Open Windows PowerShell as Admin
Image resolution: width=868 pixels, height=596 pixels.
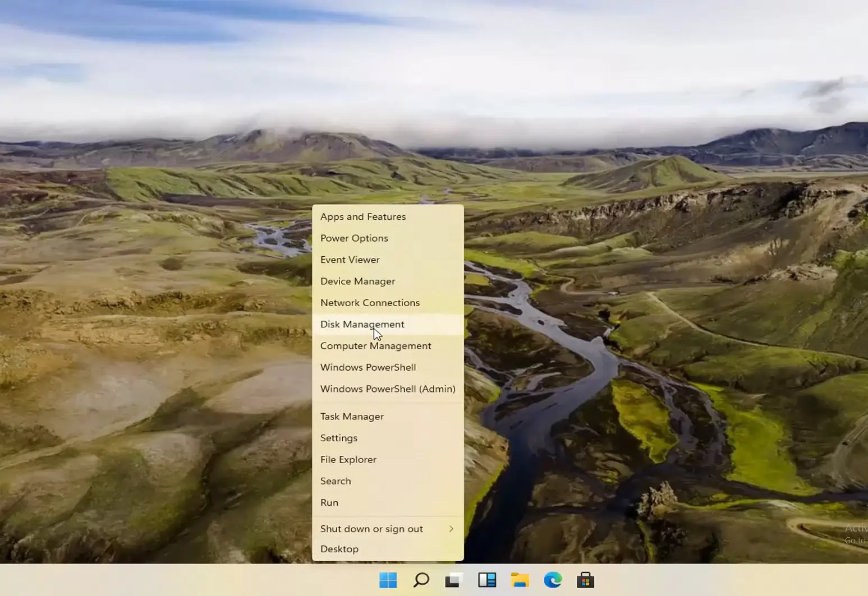click(388, 389)
